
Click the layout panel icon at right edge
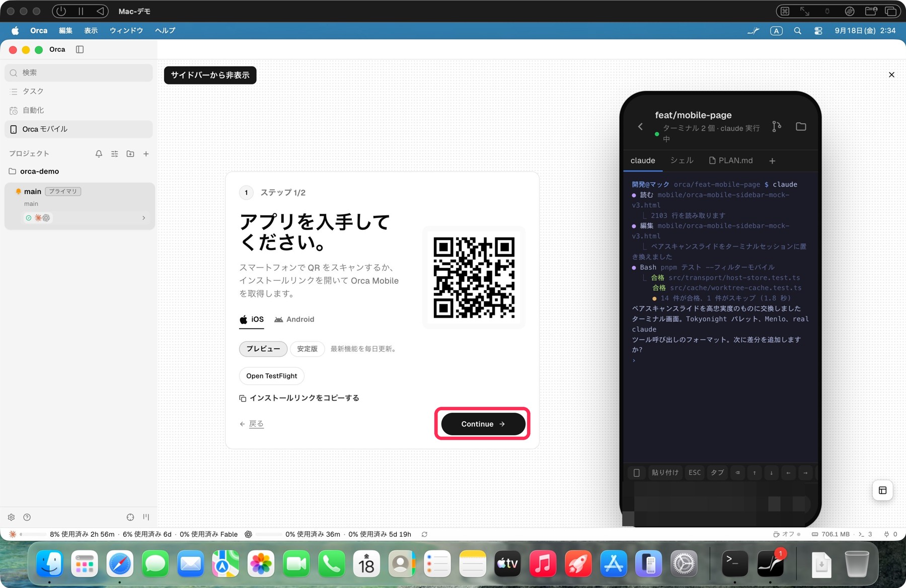tap(882, 490)
